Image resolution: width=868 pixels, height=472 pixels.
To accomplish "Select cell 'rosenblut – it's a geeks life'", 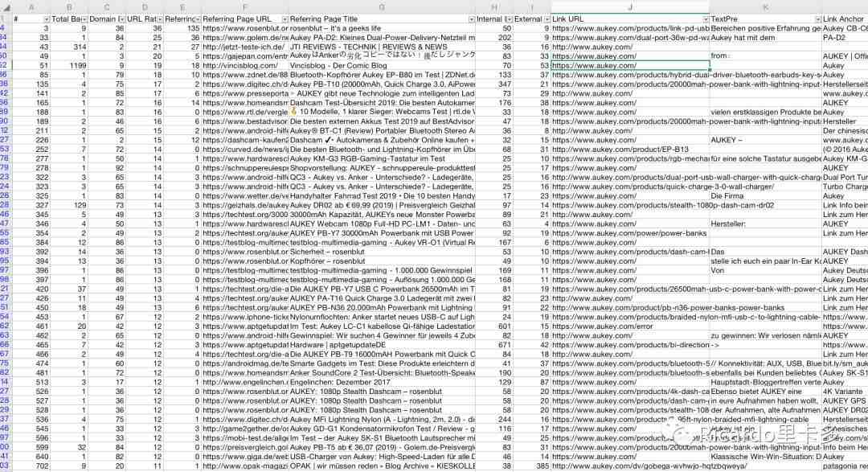I will [382, 28].
